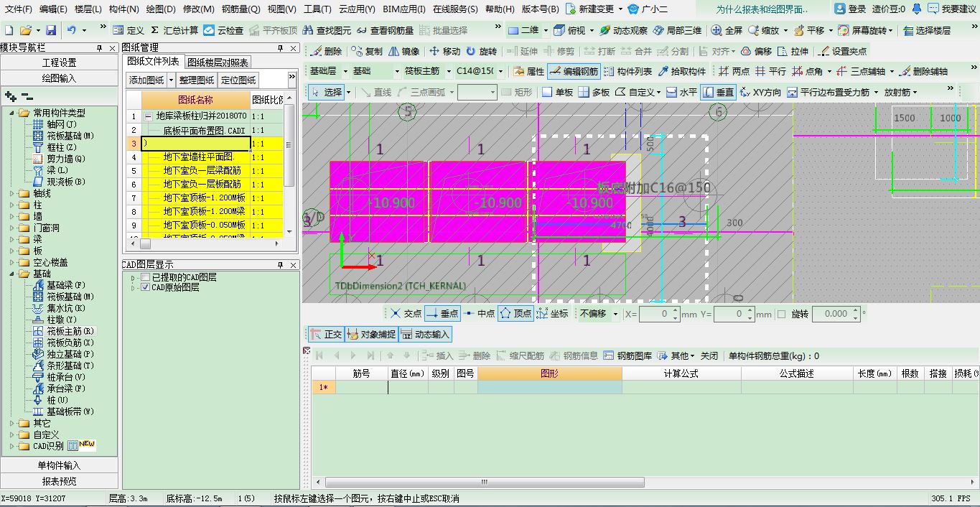Open the 帮助(H) menu
Image resolution: width=980 pixels, height=507 pixels.
(500, 9)
